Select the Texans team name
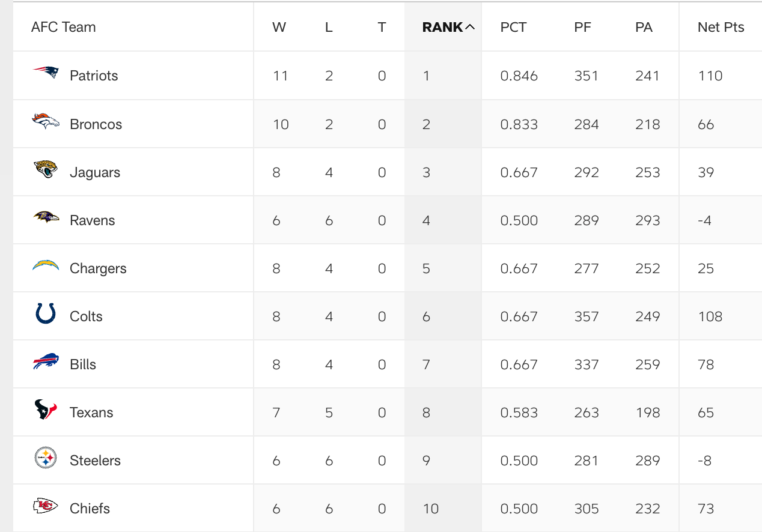 (91, 413)
